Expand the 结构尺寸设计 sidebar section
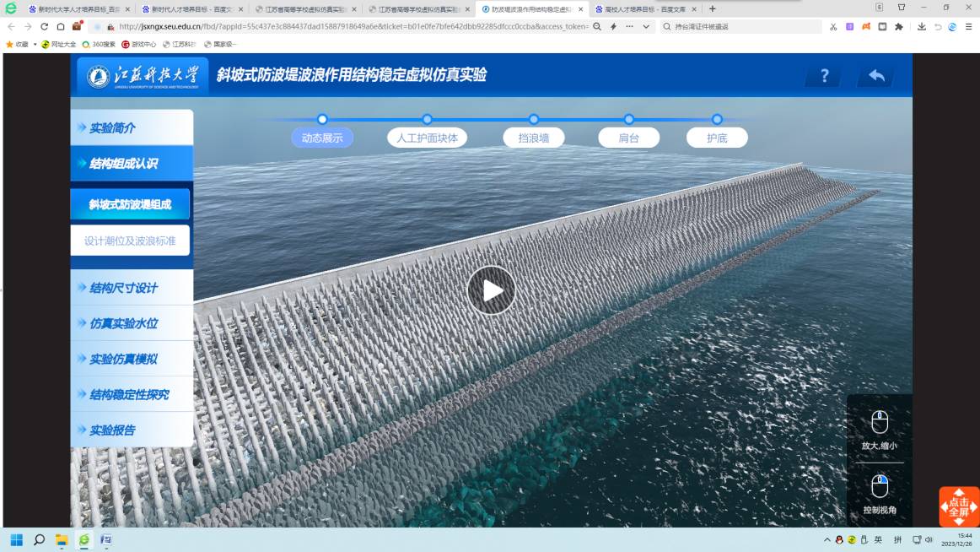The height and width of the screenshot is (552, 980). (x=132, y=288)
